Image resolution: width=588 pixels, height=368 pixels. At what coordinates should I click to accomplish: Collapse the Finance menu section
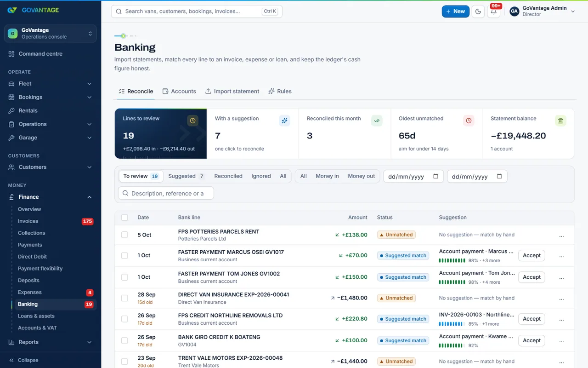tap(51, 197)
